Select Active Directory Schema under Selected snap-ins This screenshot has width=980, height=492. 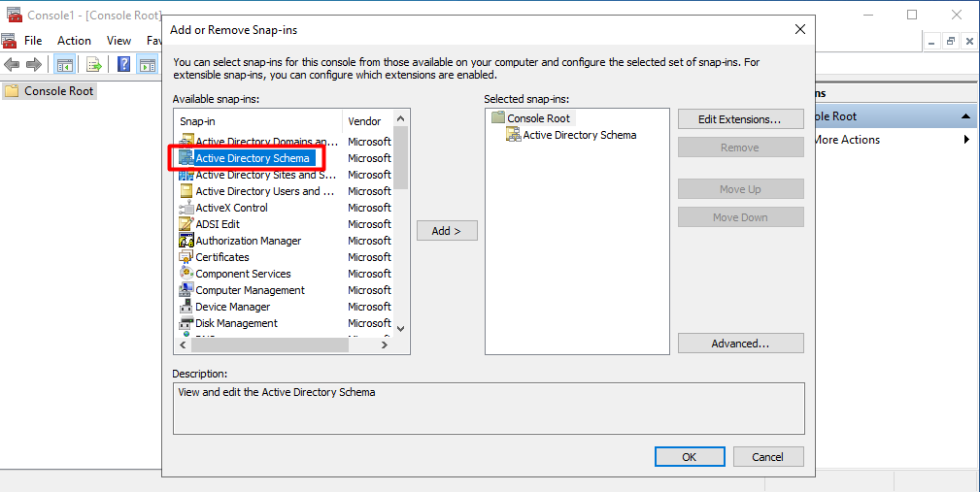coord(580,135)
